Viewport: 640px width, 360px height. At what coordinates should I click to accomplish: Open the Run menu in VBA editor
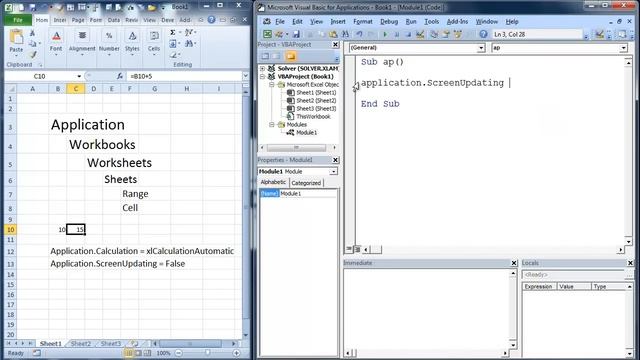pos(411,22)
